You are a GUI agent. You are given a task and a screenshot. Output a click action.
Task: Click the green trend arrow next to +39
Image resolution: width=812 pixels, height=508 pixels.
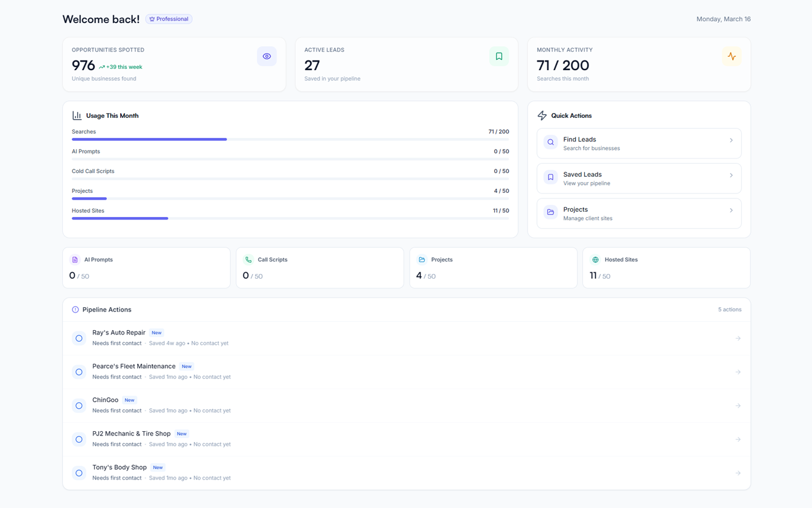point(101,67)
